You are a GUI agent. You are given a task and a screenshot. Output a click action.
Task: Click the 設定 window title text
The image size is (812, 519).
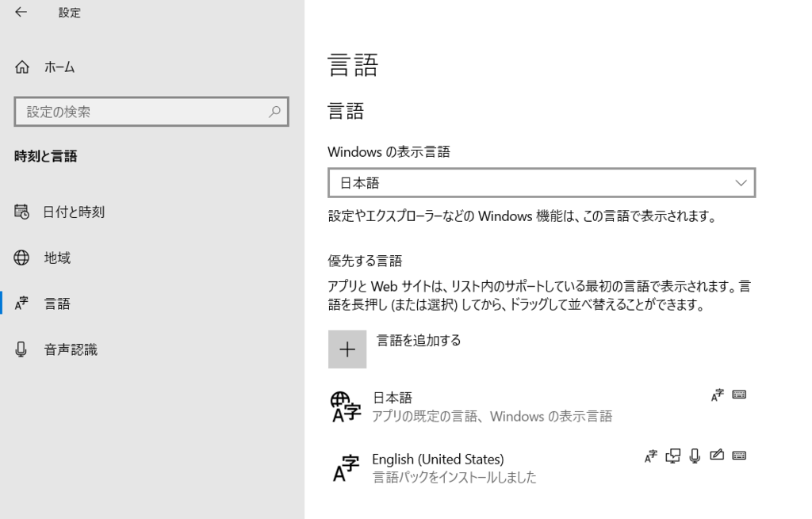[70, 13]
